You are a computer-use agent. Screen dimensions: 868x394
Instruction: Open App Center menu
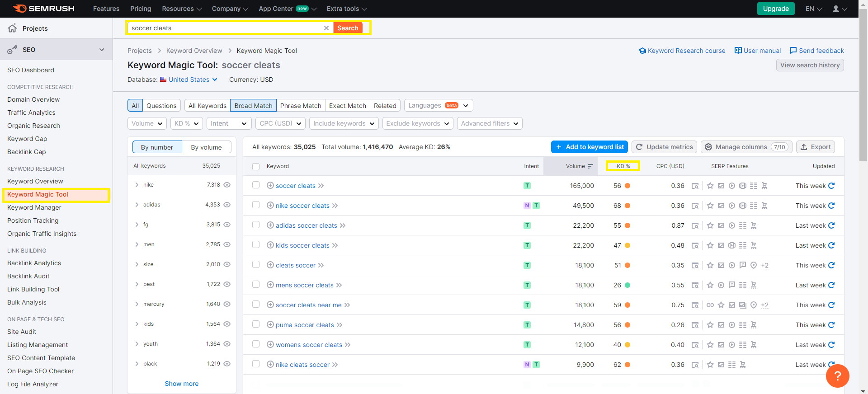point(288,9)
